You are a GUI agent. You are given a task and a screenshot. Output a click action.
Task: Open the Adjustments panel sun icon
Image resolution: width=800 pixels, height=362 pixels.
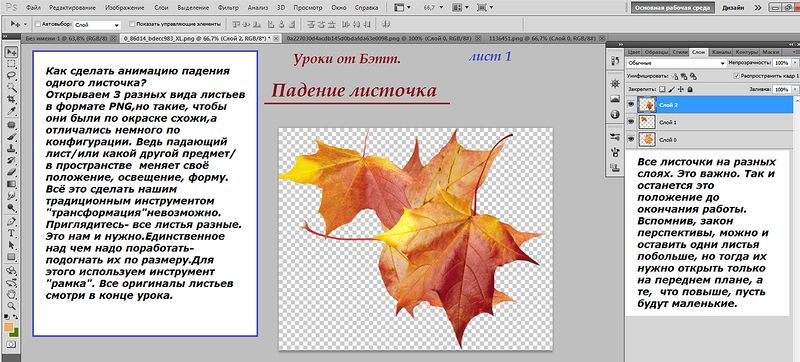615,83
